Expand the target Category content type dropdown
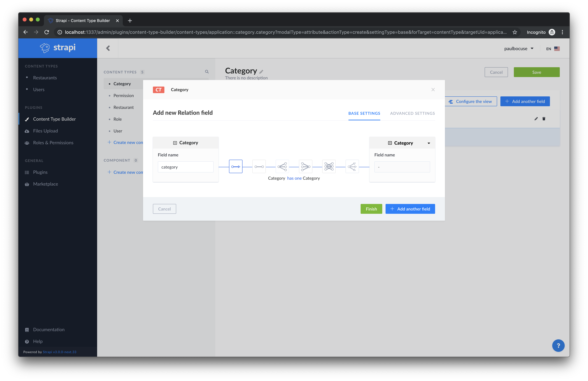Screen dimensions: 588x381 (x=429, y=143)
